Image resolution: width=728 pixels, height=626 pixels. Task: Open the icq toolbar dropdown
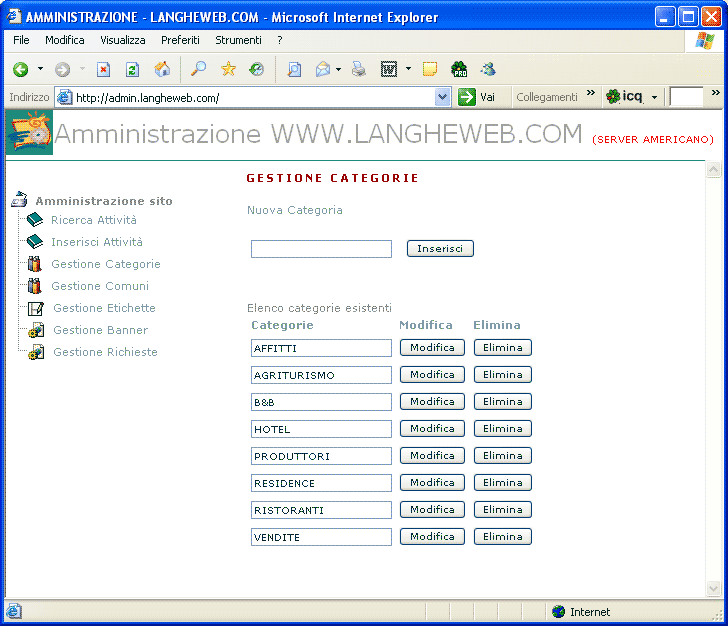point(654,98)
